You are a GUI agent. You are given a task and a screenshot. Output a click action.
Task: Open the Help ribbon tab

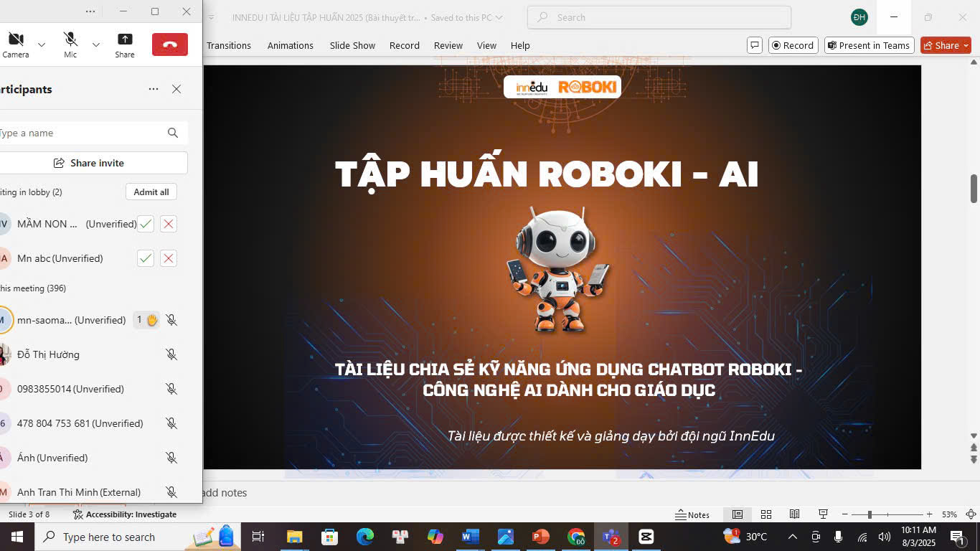[x=520, y=45]
